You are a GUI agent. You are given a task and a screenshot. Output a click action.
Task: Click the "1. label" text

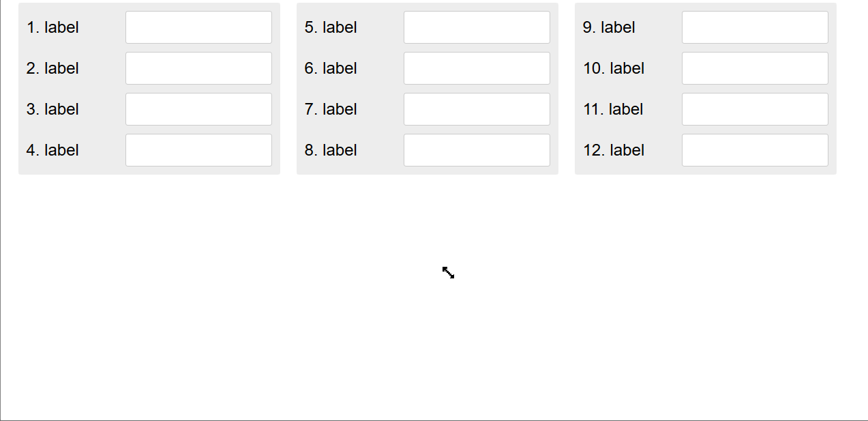53,27
